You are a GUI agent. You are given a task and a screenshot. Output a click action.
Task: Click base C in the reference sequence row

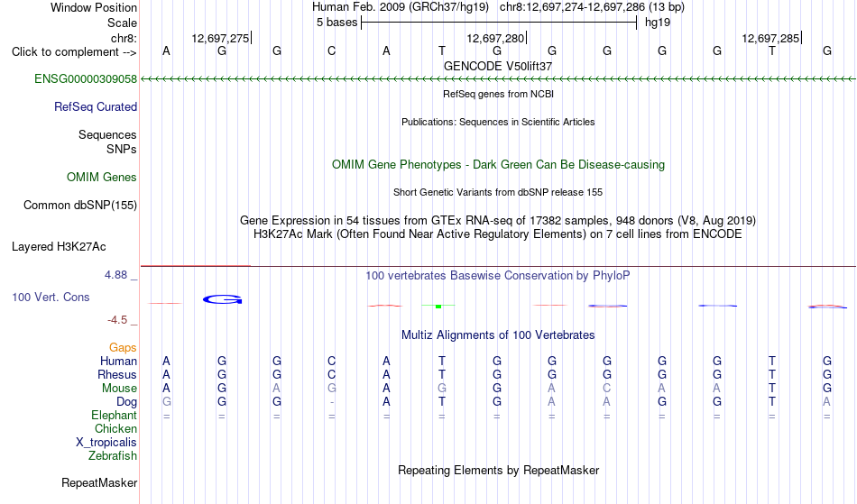click(331, 50)
